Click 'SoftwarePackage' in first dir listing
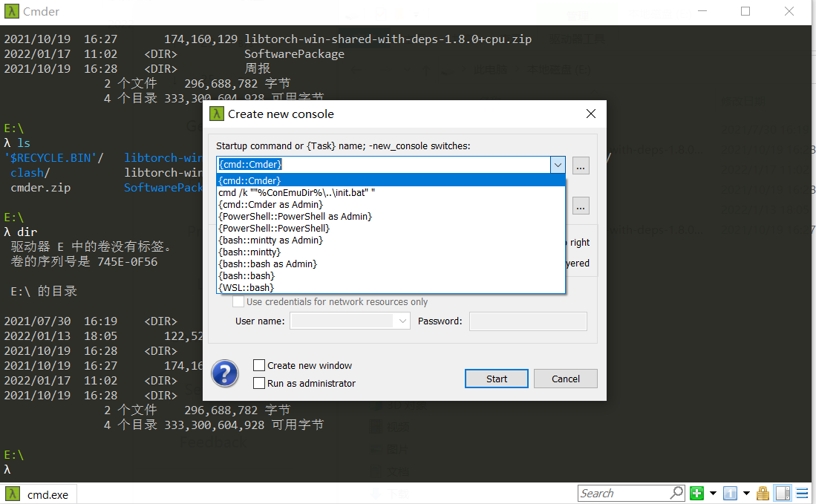Viewport: 816px width, 504px height. [x=295, y=54]
